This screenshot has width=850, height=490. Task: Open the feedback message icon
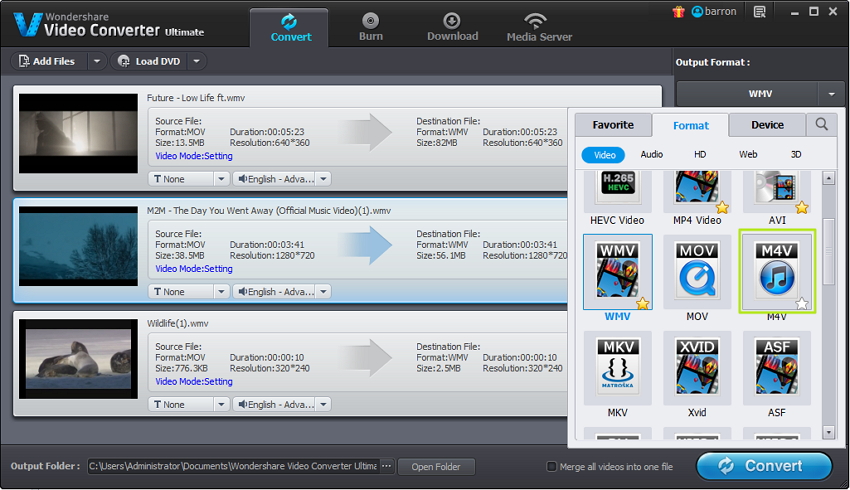point(759,11)
